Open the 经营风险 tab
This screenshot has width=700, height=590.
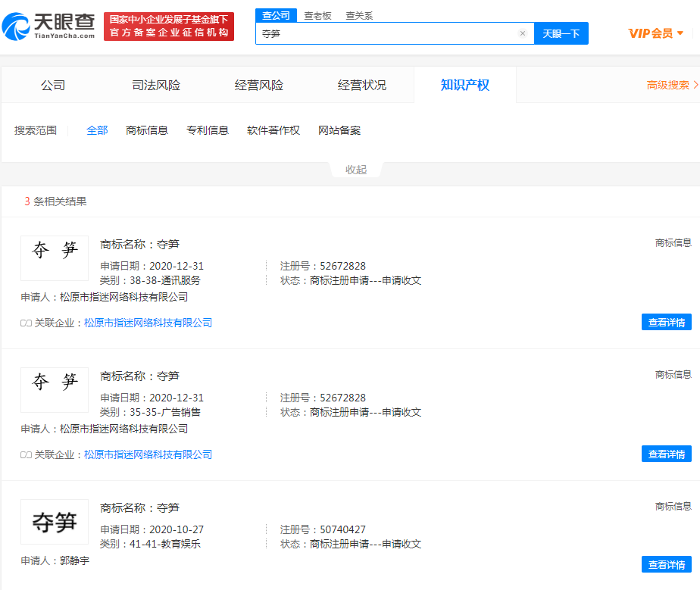[259, 85]
